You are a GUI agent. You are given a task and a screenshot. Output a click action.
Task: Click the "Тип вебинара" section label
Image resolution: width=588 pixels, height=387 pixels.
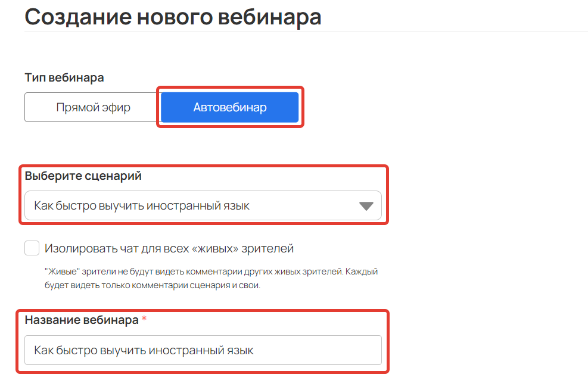64,77
